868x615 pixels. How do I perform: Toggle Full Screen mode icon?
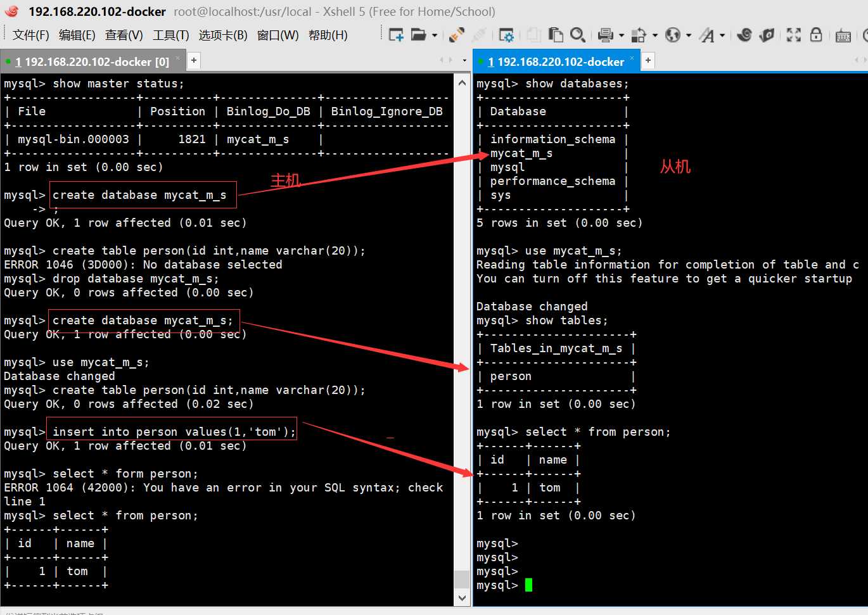(x=794, y=35)
